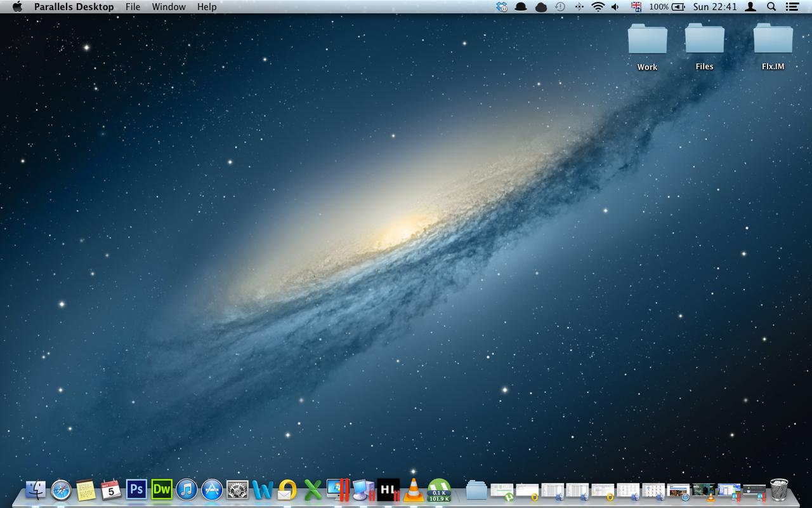Image resolution: width=812 pixels, height=508 pixels.
Task: Open the Window menu
Action: 169,7
